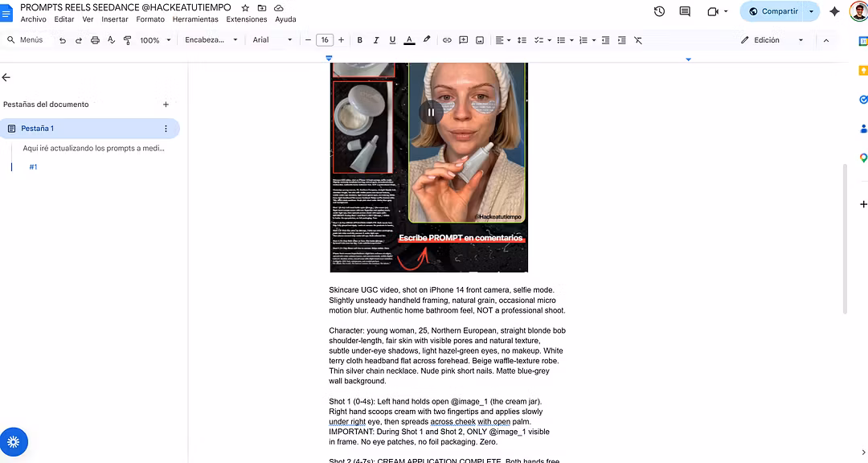Screen dimensions: 868x463
Task: Print the document
Action: [95, 39]
